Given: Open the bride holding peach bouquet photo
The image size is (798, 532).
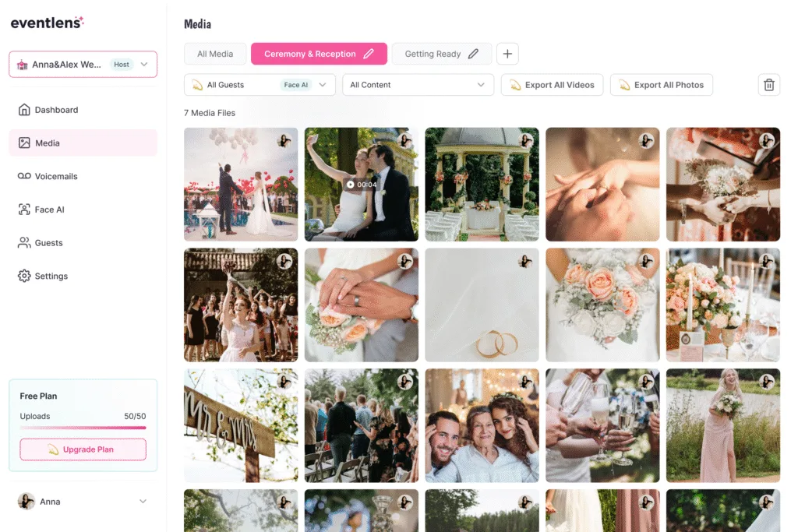Looking at the screenshot, I should coord(602,305).
